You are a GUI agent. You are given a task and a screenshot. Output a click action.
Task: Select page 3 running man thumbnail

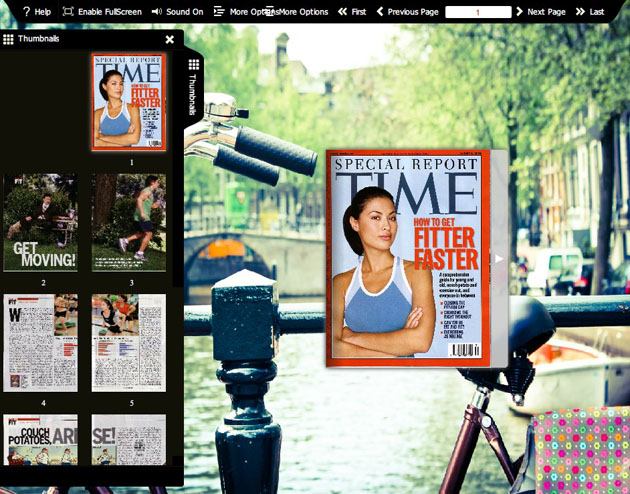[129, 223]
